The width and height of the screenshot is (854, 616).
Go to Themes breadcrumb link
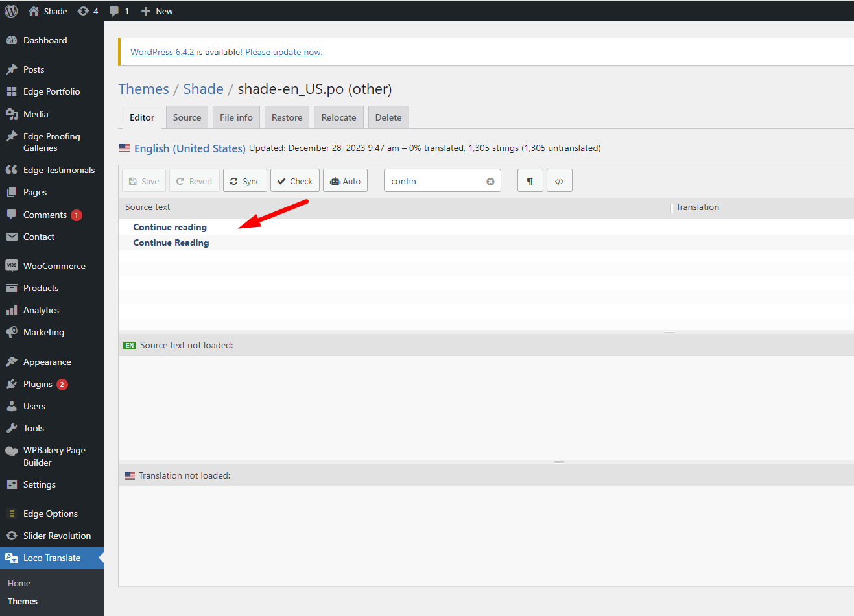(x=143, y=89)
